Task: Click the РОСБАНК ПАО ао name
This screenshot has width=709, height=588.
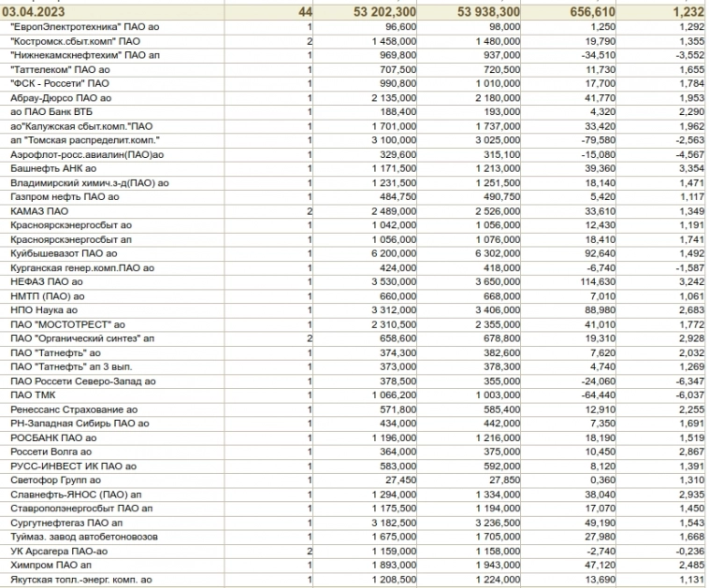Action: click(x=53, y=437)
